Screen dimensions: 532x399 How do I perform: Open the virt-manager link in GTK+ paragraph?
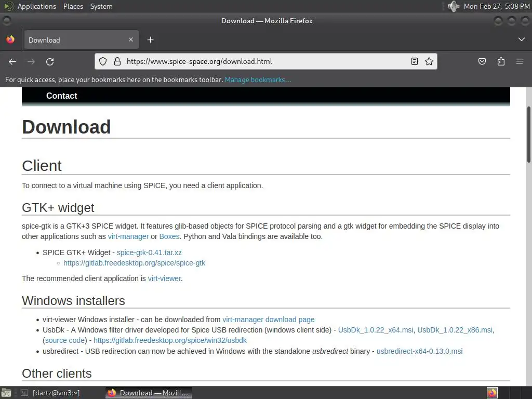click(128, 236)
